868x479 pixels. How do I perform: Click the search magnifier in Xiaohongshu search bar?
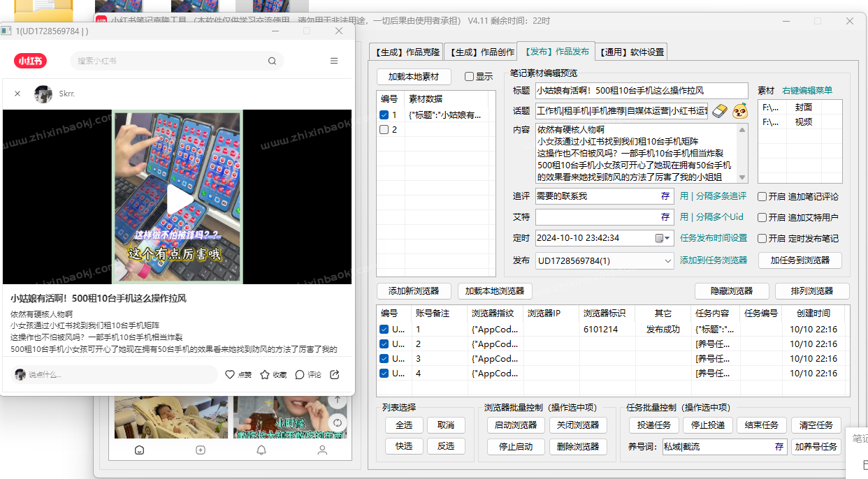coord(272,61)
